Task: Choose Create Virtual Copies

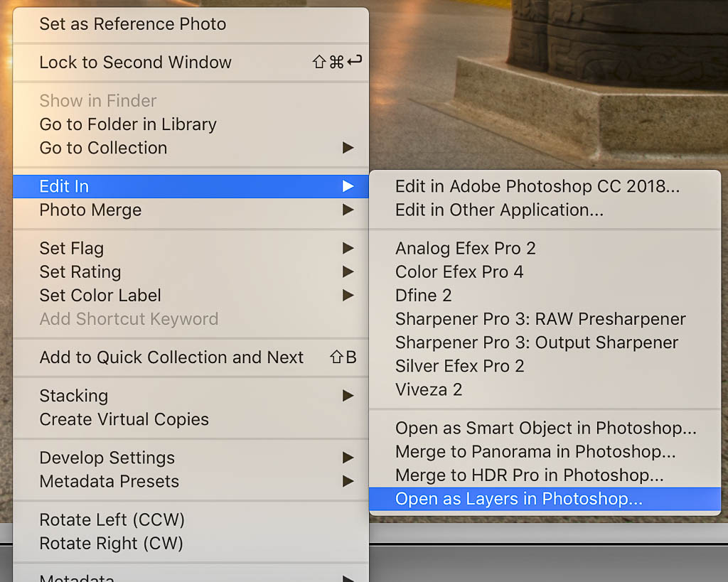Action: point(124,419)
